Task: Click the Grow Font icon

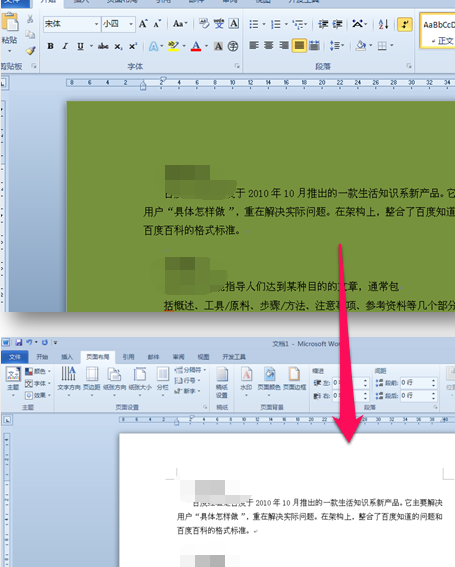Action: pyautogui.click(x=143, y=24)
